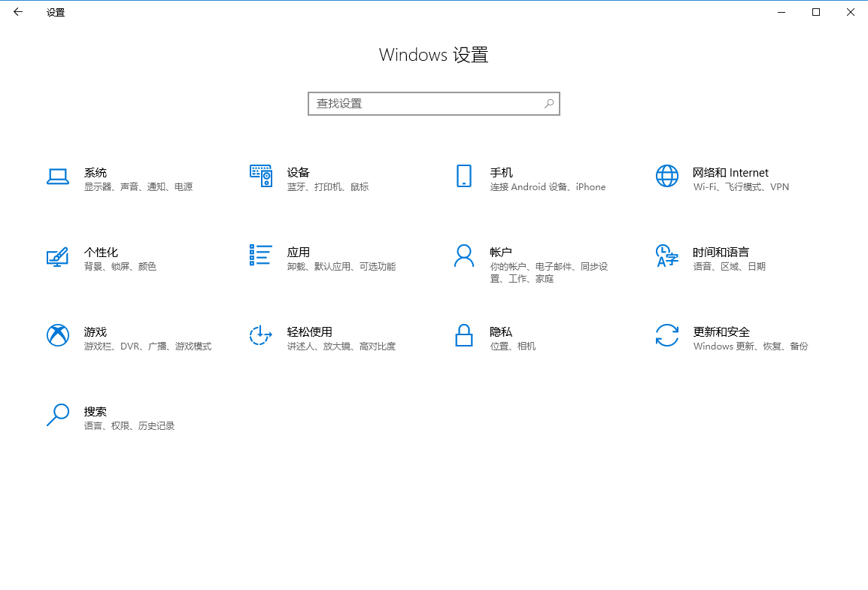Click description 显示器、声音、通知、电源
The image size is (868, 590).
click(138, 187)
